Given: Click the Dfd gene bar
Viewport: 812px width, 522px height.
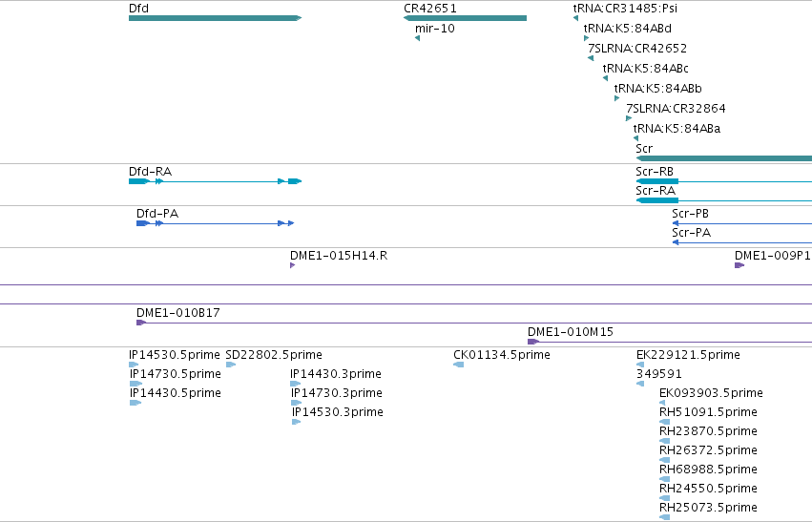Looking at the screenshot, I should [215, 18].
